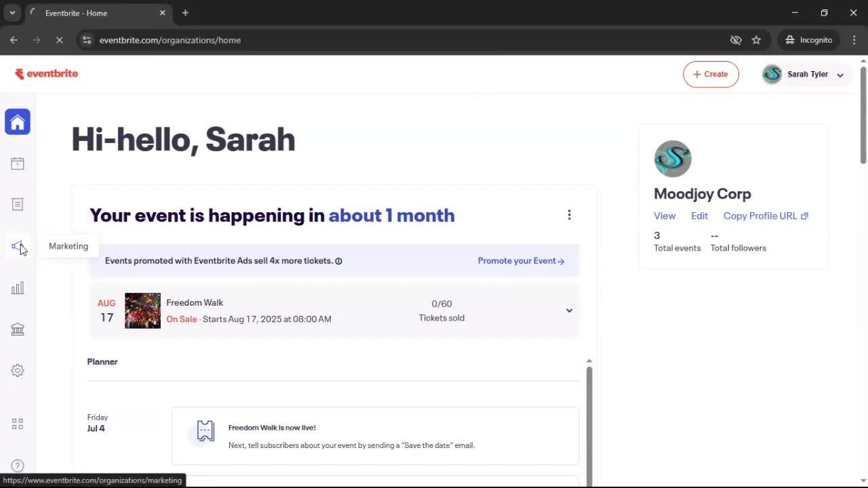Go back using browser back arrow
Image resolution: width=868 pixels, height=488 pixels.
[x=14, y=40]
